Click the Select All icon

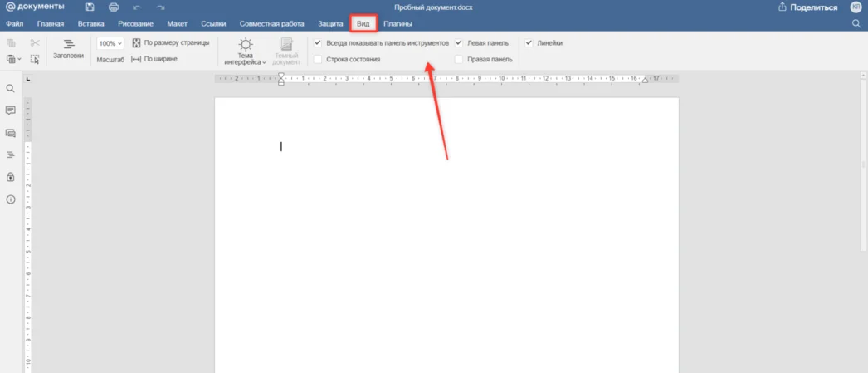pos(35,59)
